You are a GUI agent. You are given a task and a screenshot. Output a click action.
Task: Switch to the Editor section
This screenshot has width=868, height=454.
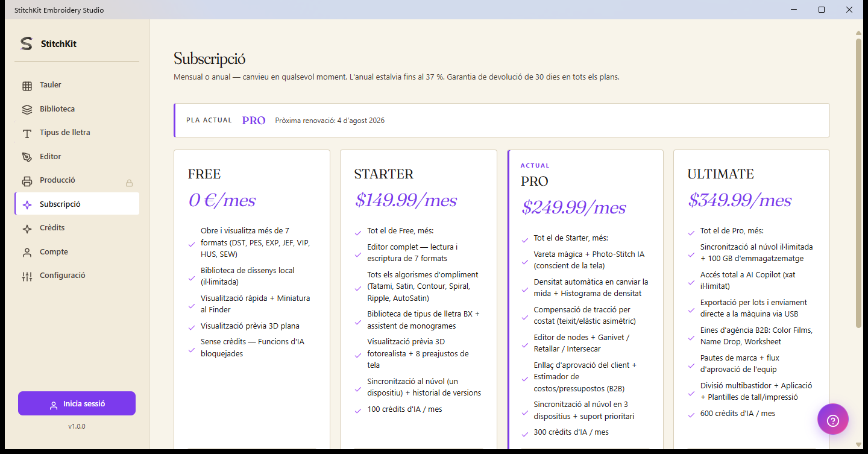coord(77,157)
